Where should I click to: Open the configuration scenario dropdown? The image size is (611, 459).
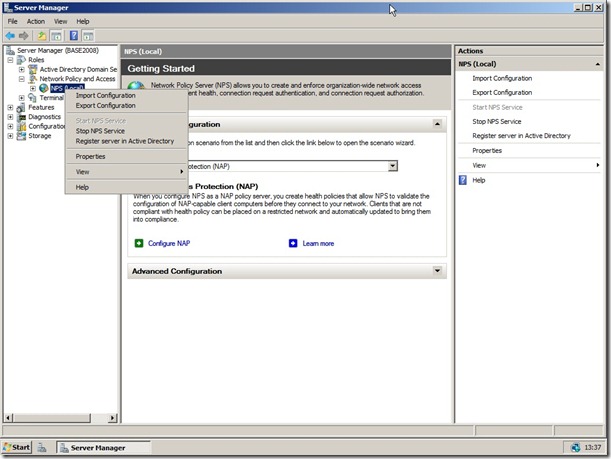[x=393, y=166]
